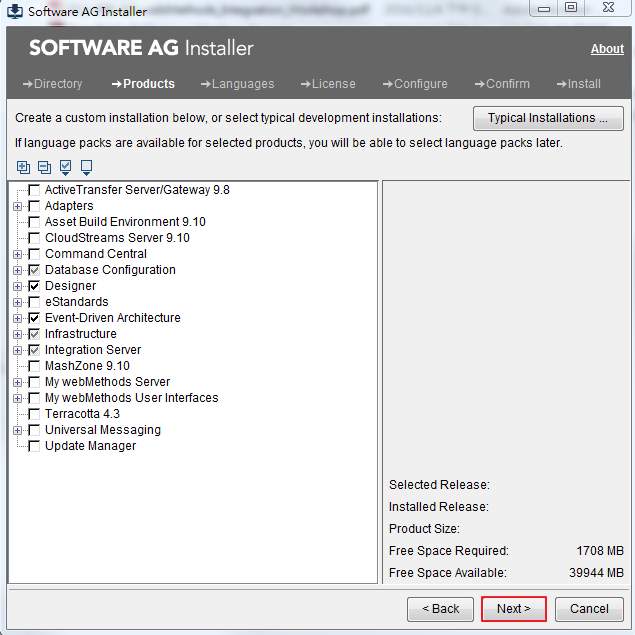Select the Integration Server label

pyautogui.click(x=93, y=350)
